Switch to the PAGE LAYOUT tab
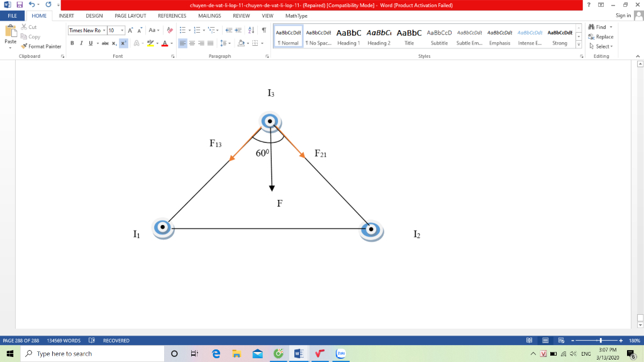The height and width of the screenshot is (362, 644). tap(130, 16)
